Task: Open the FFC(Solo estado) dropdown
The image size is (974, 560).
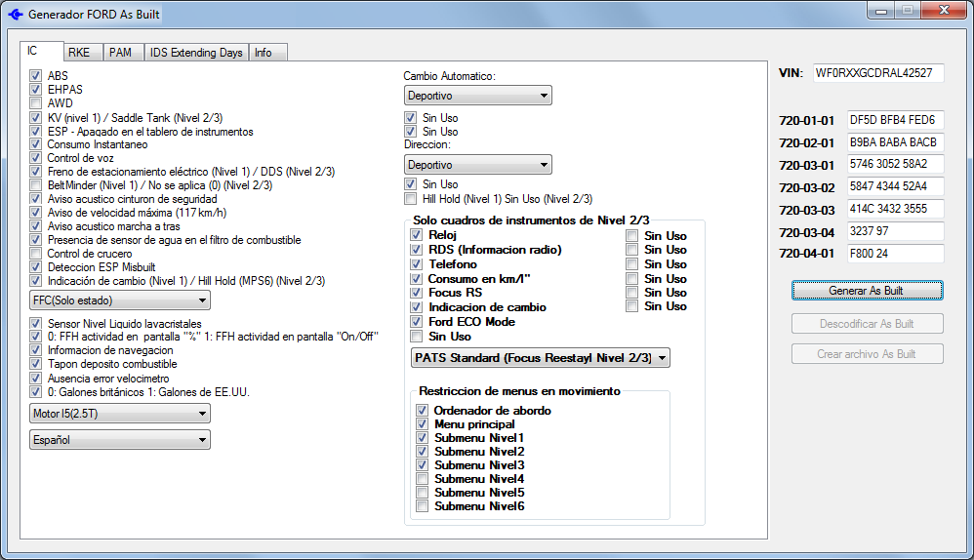Action: tap(120, 300)
